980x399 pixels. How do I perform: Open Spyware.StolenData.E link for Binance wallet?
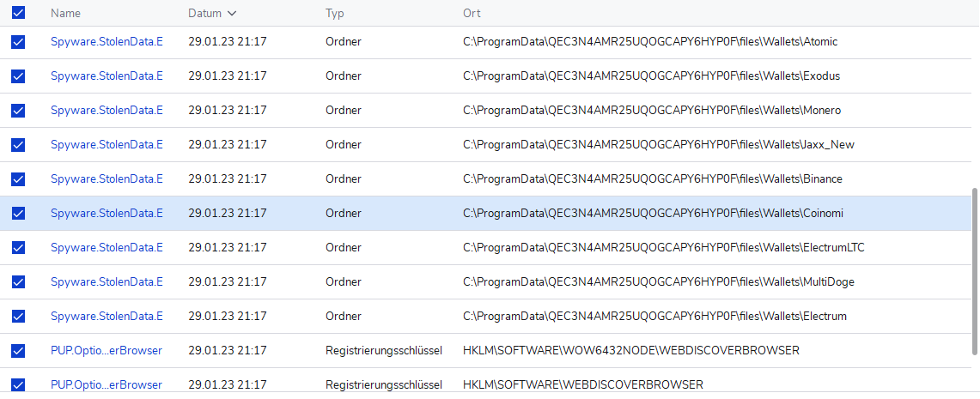[x=107, y=179]
